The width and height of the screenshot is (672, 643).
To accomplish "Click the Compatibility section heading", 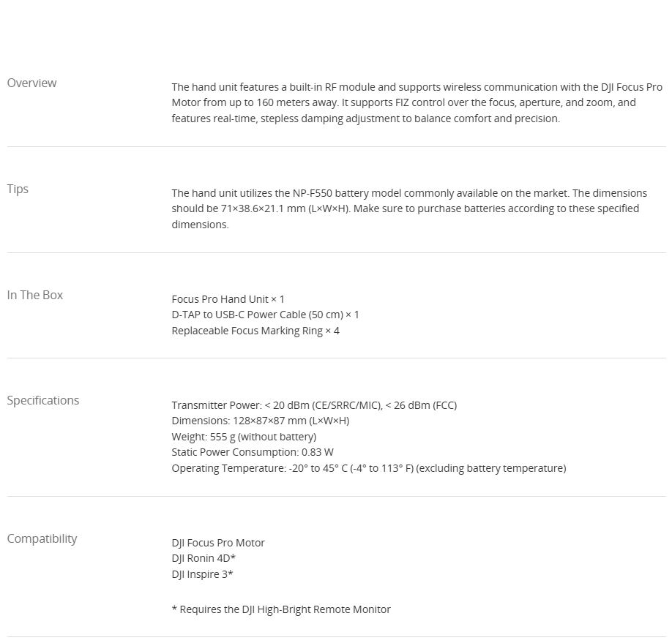I will (x=42, y=538).
